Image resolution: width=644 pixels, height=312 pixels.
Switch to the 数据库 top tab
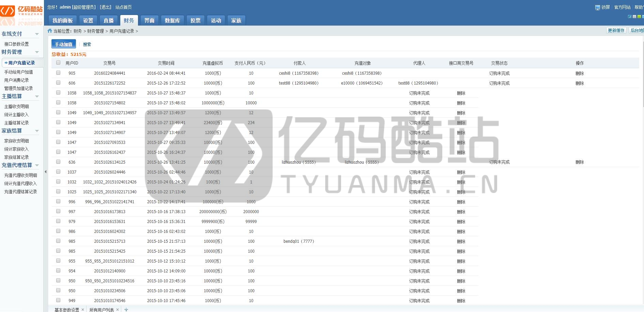click(x=172, y=20)
